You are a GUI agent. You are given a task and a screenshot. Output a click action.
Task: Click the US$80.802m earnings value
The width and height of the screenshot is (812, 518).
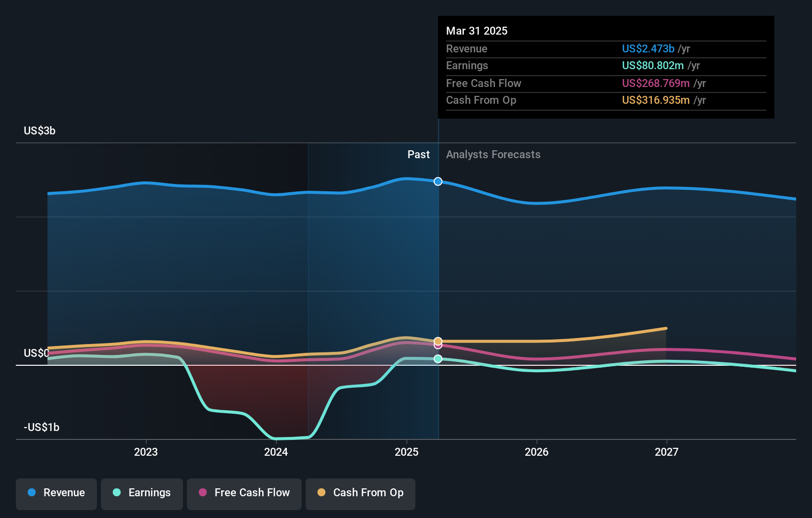pyautogui.click(x=653, y=66)
